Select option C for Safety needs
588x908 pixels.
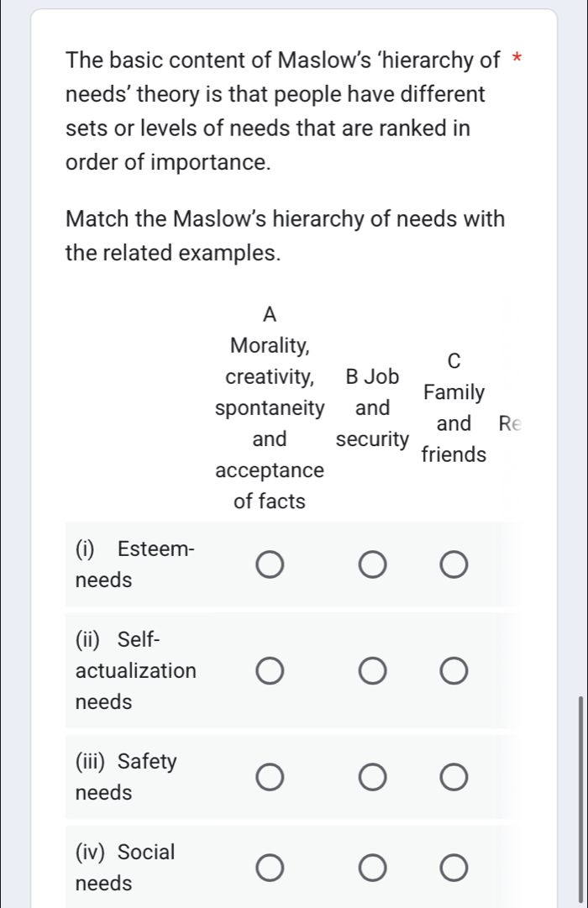pyautogui.click(x=454, y=777)
